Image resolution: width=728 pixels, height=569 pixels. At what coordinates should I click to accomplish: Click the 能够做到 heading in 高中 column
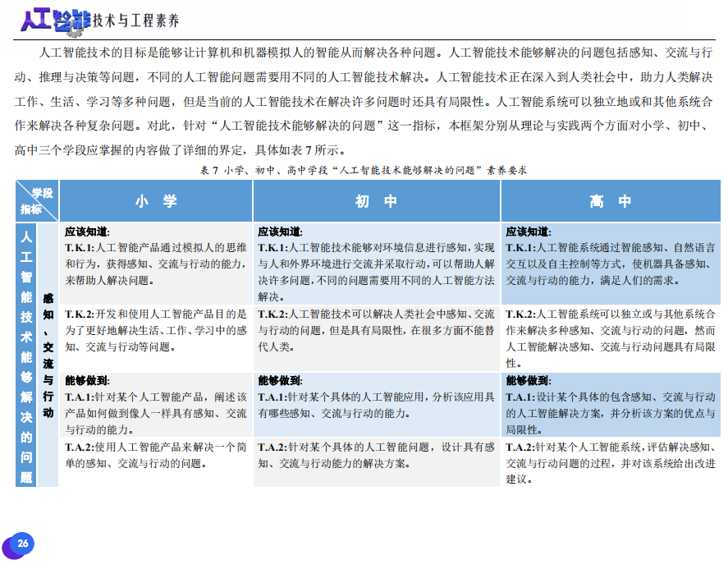[529, 380]
